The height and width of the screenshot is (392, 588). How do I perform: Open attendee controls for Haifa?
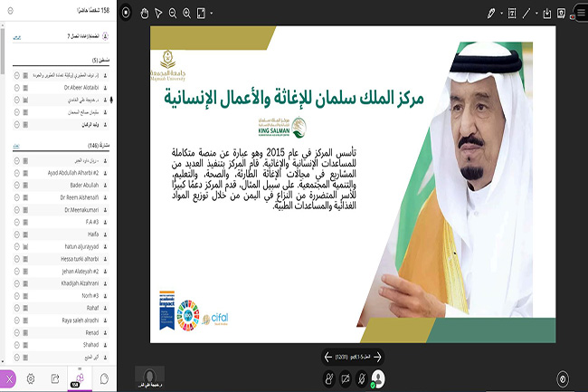point(17,234)
